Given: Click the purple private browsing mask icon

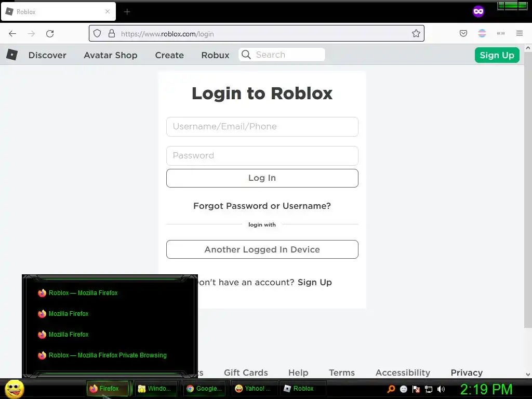Looking at the screenshot, I should [478, 11].
